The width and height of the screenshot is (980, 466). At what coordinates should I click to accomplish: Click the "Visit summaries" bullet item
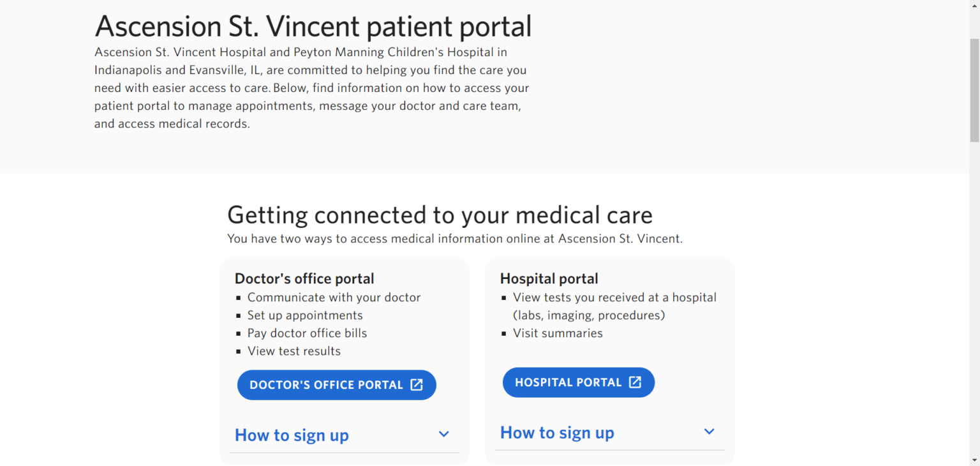pos(558,333)
